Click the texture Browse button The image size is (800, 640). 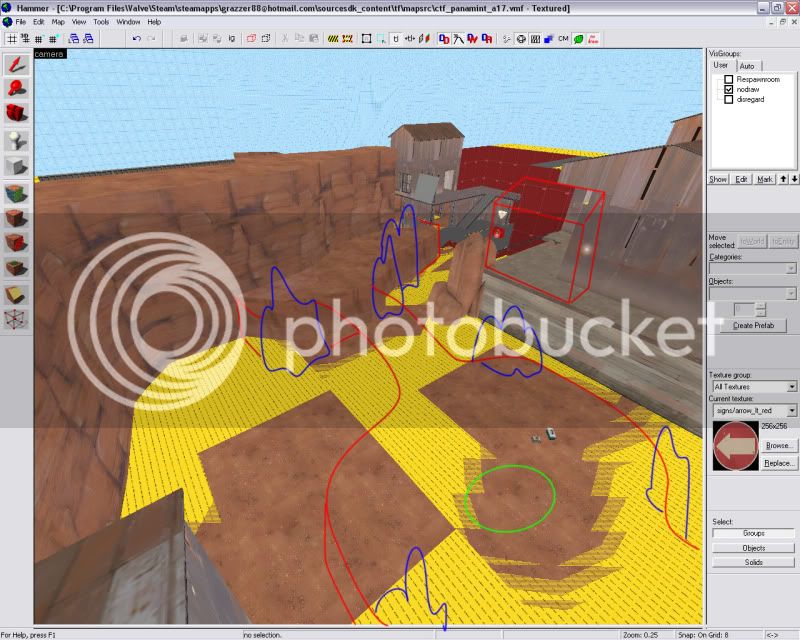click(x=779, y=446)
